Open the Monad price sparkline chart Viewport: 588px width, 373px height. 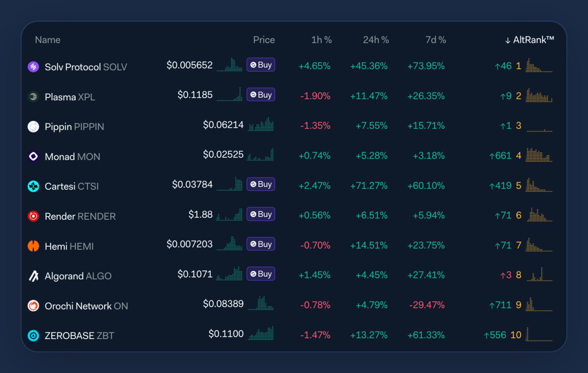(x=260, y=155)
